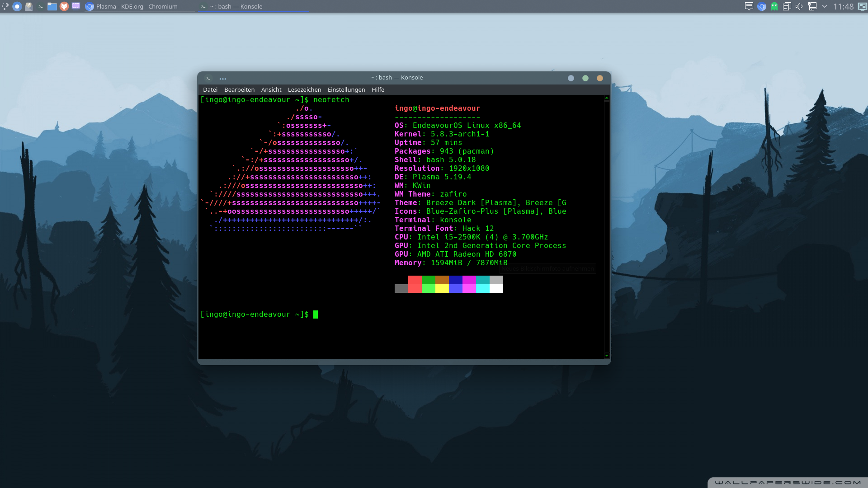868x488 pixels.
Task: Switch to the Plasma - KDE.org Chromium task
Action: (139, 6)
